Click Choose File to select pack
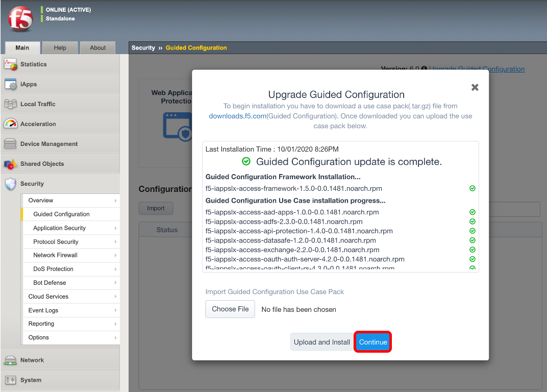This screenshot has width=547, height=392. pos(230,309)
